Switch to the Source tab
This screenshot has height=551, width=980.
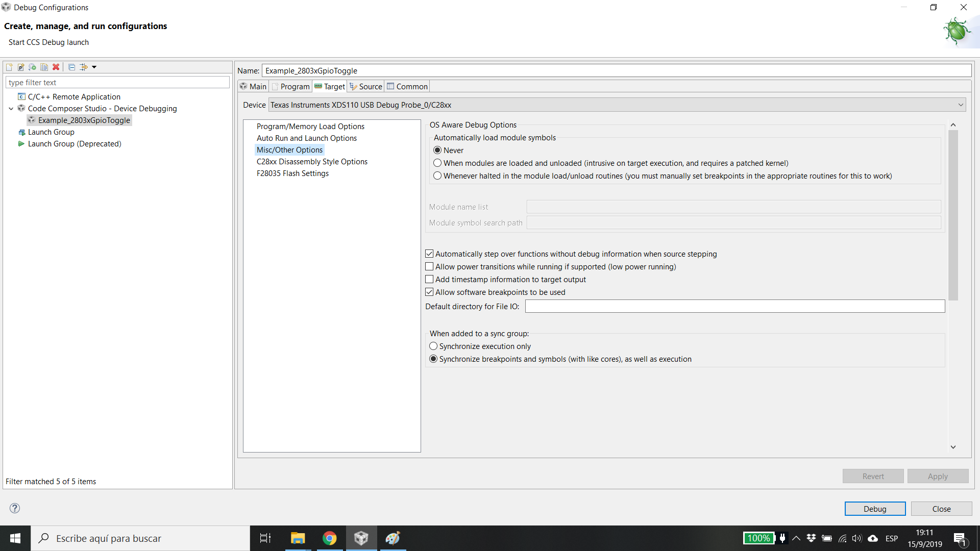366,86
